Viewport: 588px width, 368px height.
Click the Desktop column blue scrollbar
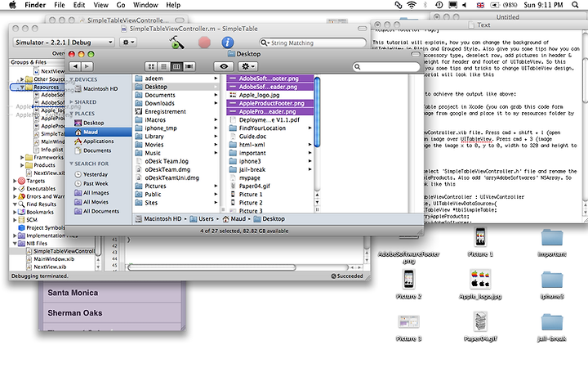coord(317,112)
